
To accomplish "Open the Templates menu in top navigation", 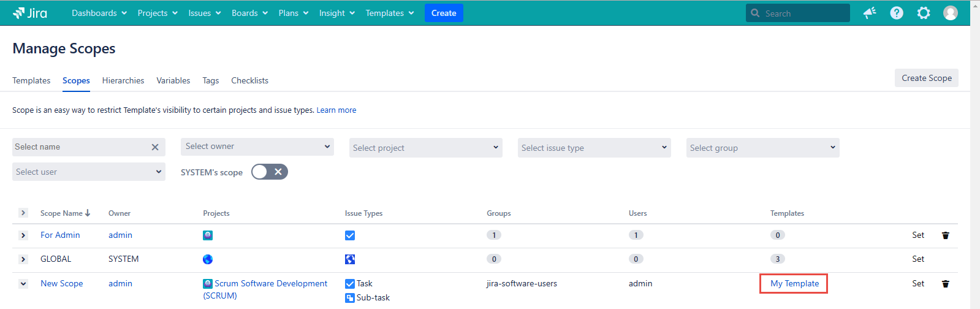I will click(390, 13).
